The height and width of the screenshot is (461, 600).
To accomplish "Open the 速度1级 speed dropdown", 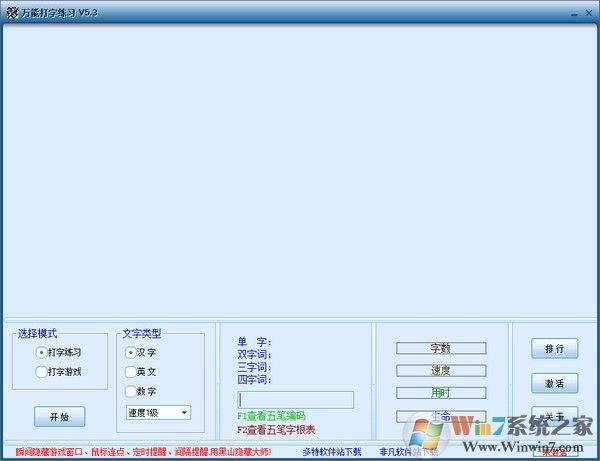I will [x=158, y=412].
